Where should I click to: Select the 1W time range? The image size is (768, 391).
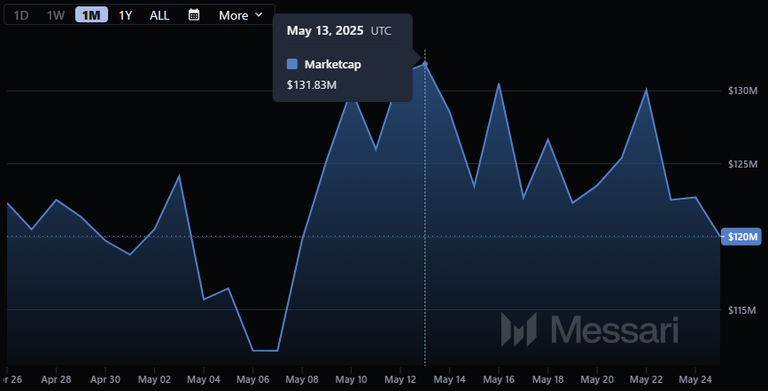coord(55,15)
